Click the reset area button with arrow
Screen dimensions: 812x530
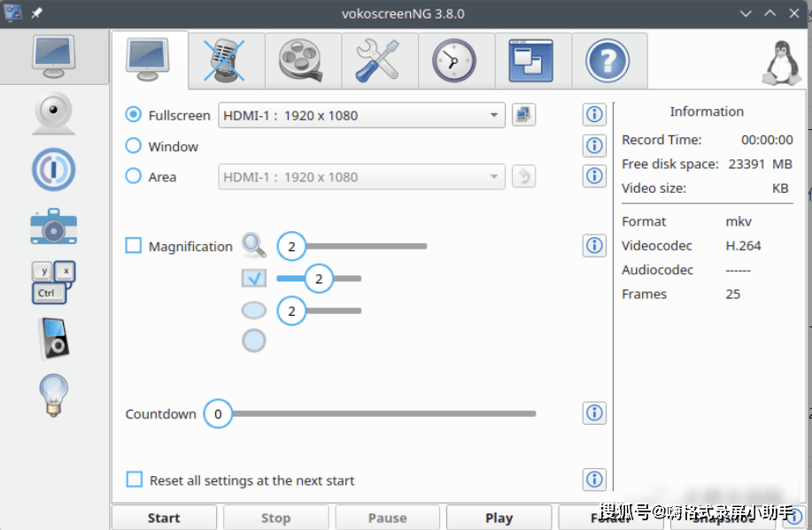pyautogui.click(x=523, y=176)
